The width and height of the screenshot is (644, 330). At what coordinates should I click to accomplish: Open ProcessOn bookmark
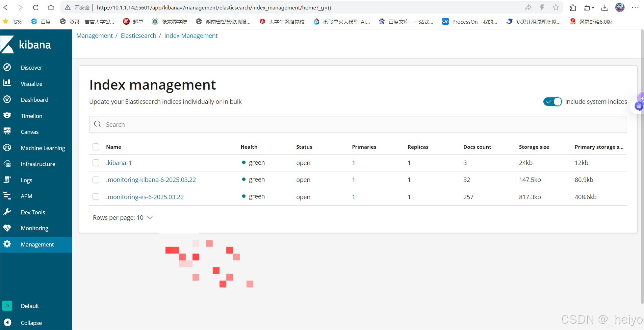pyautogui.click(x=470, y=22)
